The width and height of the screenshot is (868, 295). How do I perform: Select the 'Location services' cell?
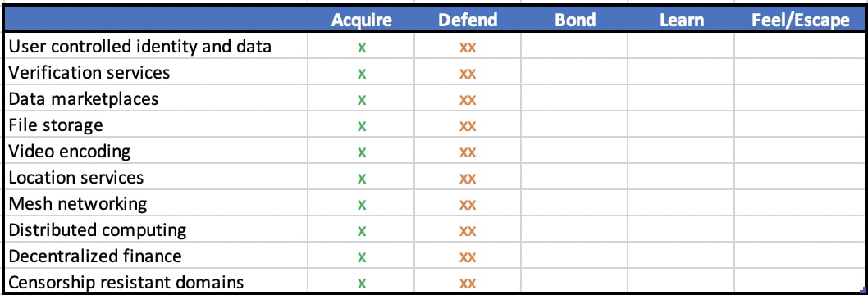157,177
